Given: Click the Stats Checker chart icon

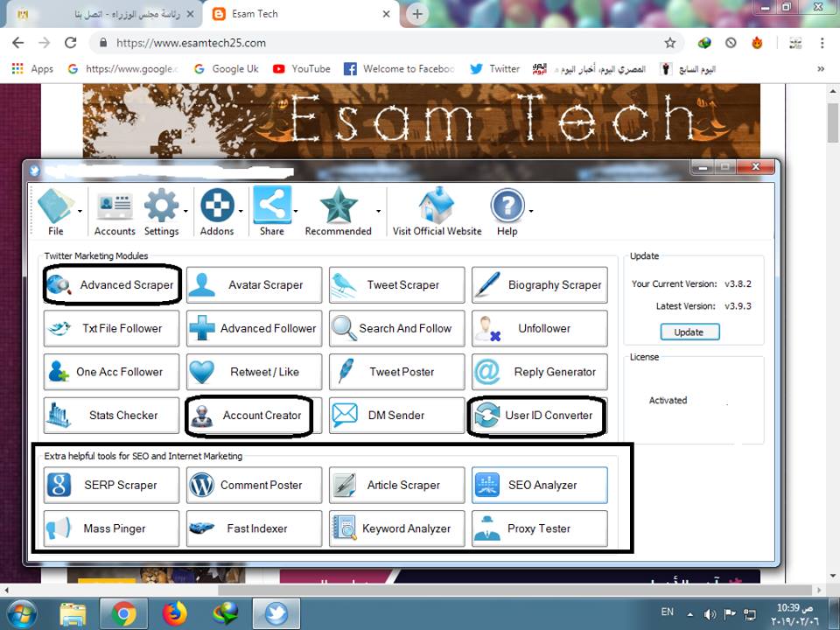Looking at the screenshot, I should coord(59,415).
